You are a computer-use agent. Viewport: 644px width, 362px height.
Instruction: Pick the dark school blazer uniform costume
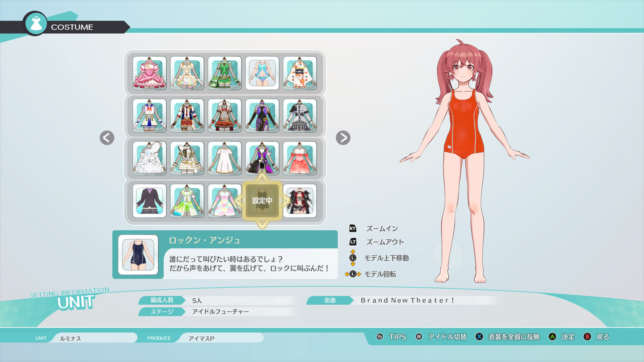tap(150, 201)
